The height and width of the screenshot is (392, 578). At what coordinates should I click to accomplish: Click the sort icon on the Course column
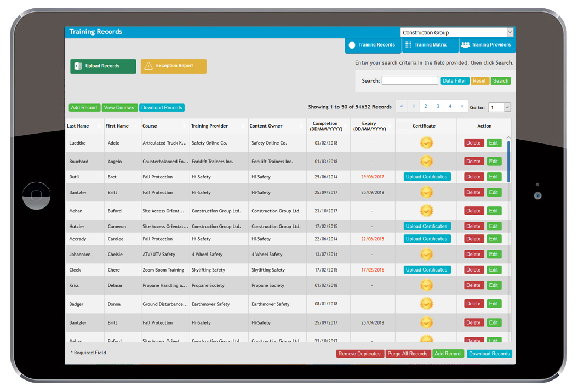(185, 126)
